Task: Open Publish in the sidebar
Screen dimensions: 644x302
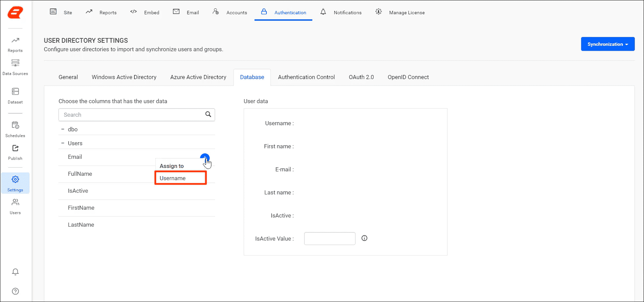Action: click(x=15, y=152)
